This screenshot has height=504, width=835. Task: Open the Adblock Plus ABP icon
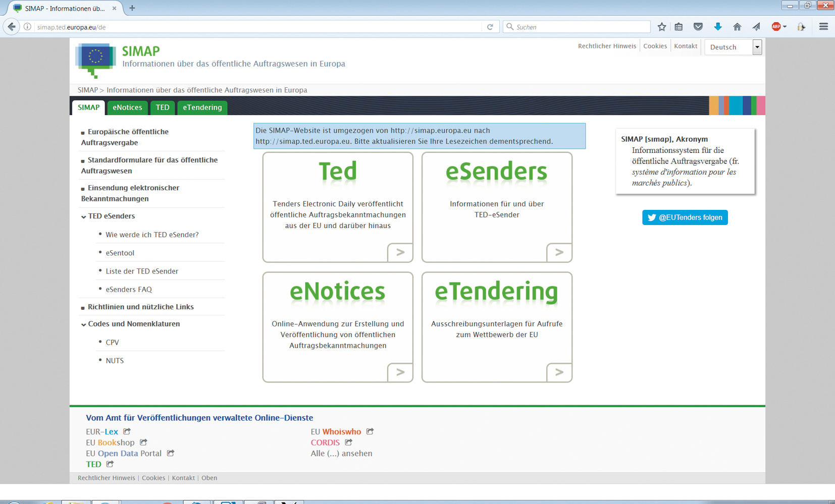(x=776, y=27)
